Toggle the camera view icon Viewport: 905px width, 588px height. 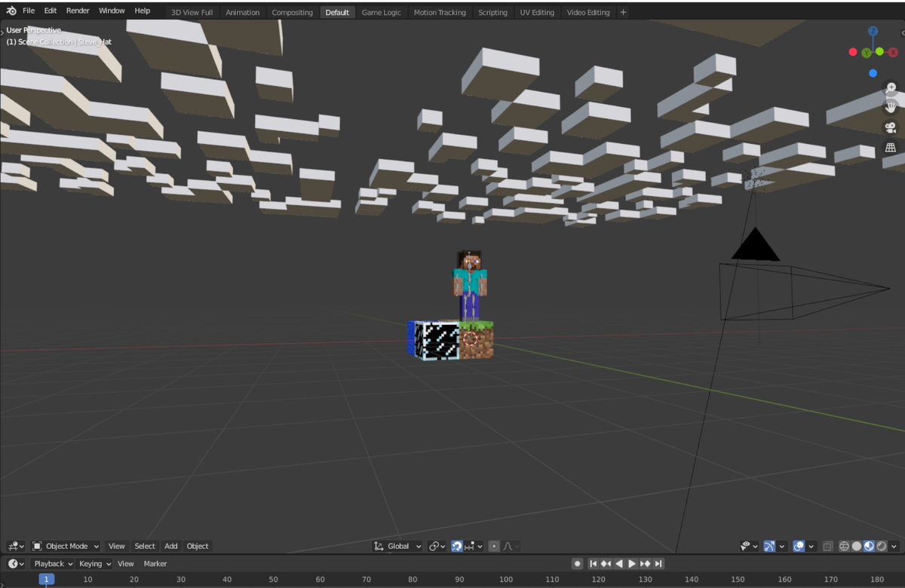(x=891, y=127)
